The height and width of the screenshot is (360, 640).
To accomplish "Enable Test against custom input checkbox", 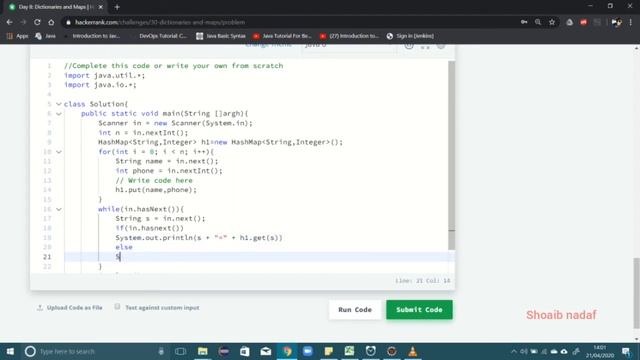I will (x=117, y=307).
